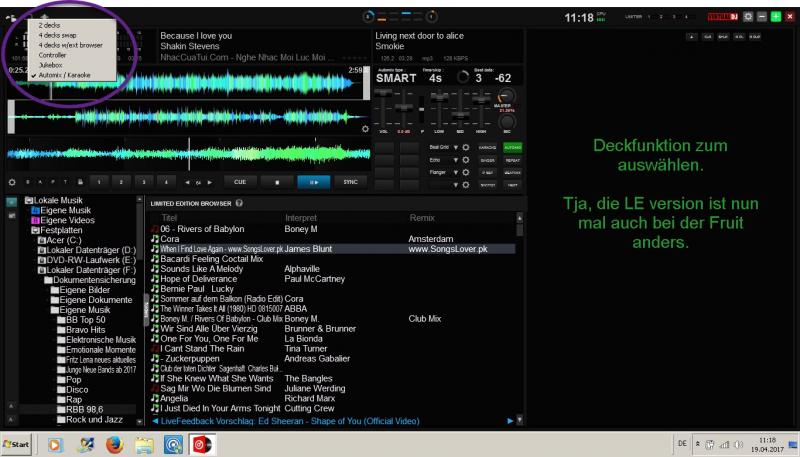Click the music note icon next to Cora
This screenshot has width=800, height=457.
[x=155, y=239]
